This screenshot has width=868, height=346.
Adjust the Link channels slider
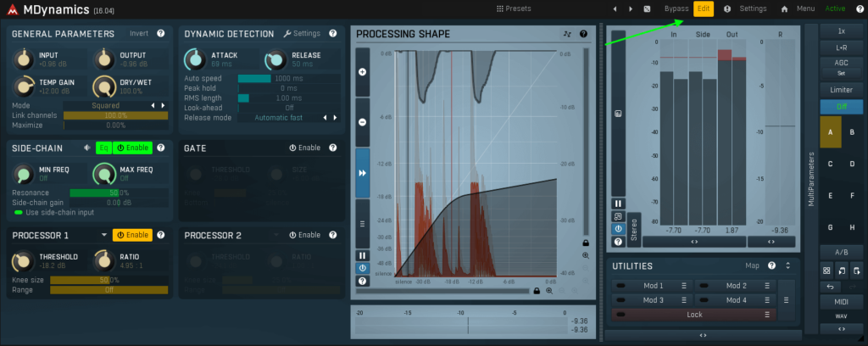tap(115, 115)
